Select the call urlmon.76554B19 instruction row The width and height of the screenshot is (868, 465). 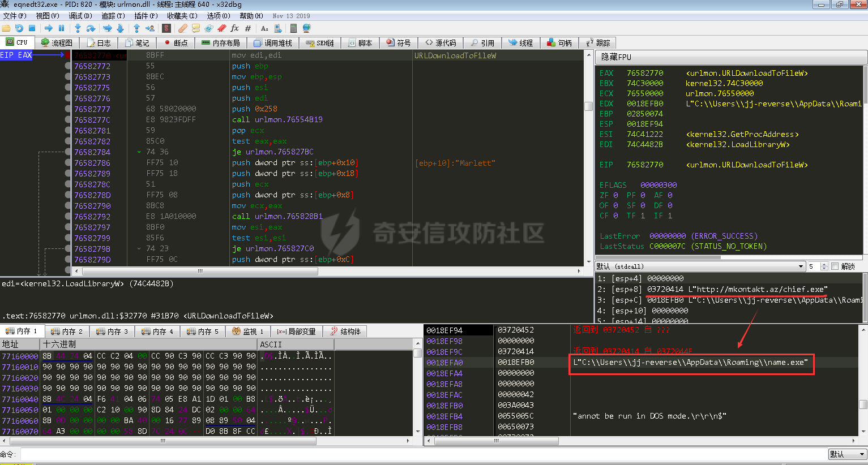[x=328, y=120]
